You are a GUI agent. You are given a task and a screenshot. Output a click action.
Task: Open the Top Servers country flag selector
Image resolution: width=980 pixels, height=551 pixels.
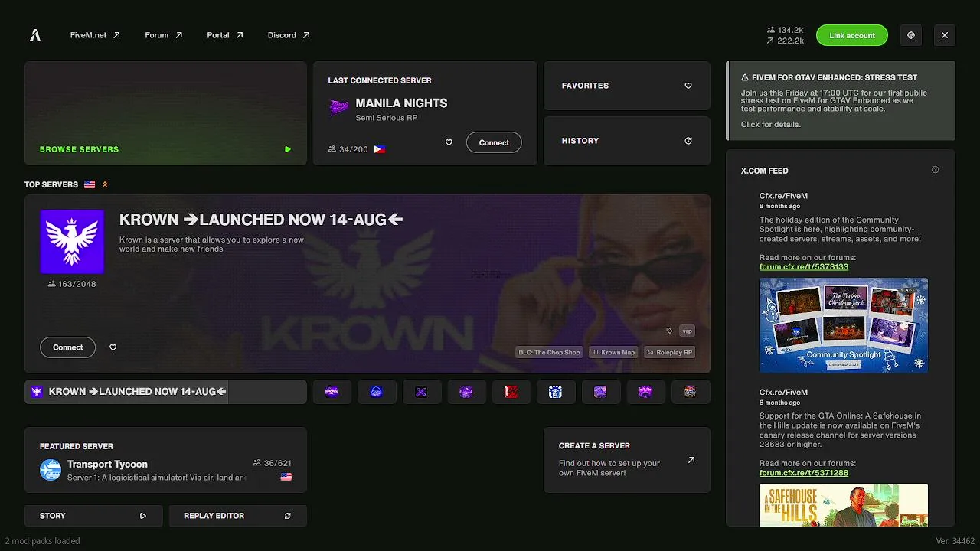(x=90, y=184)
